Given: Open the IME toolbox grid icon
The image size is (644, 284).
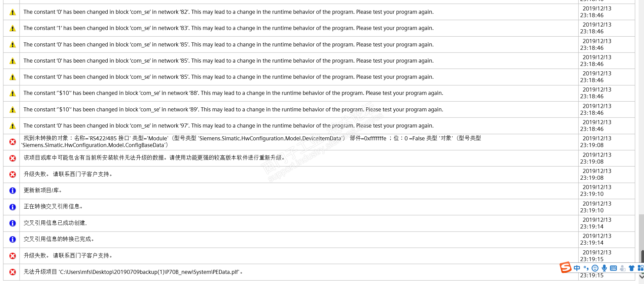Looking at the screenshot, I should 641,268.
